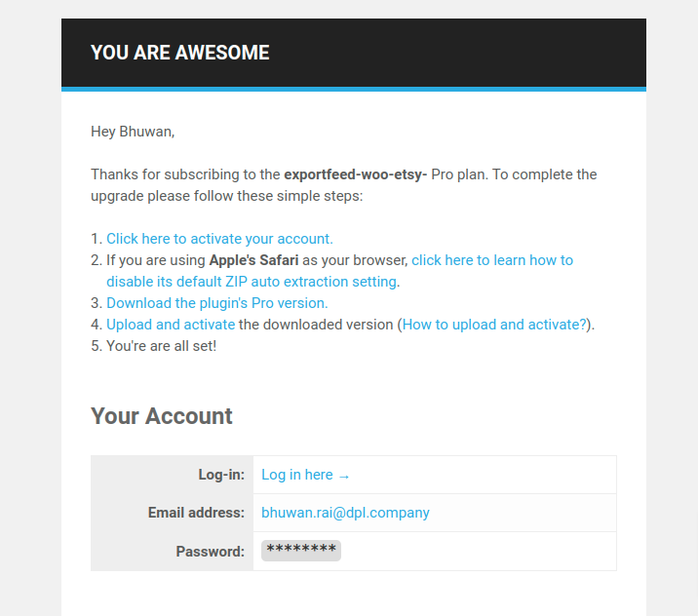The width and height of the screenshot is (698, 616).
Task: Click the masked password asterisks box
Action: tap(301, 551)
